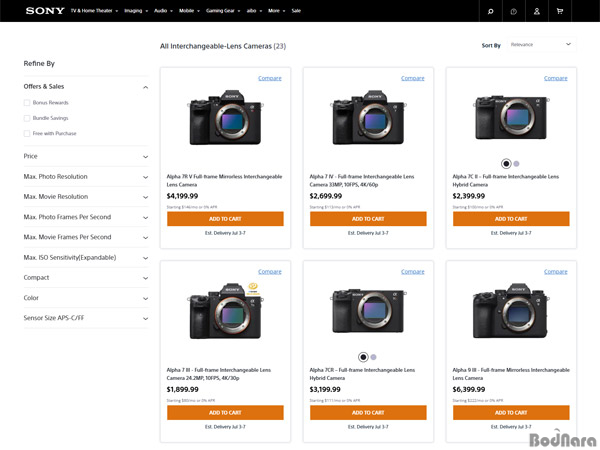
Task: Open Alpha 7CR Hybrid Camera title
Action: [362, 374]
